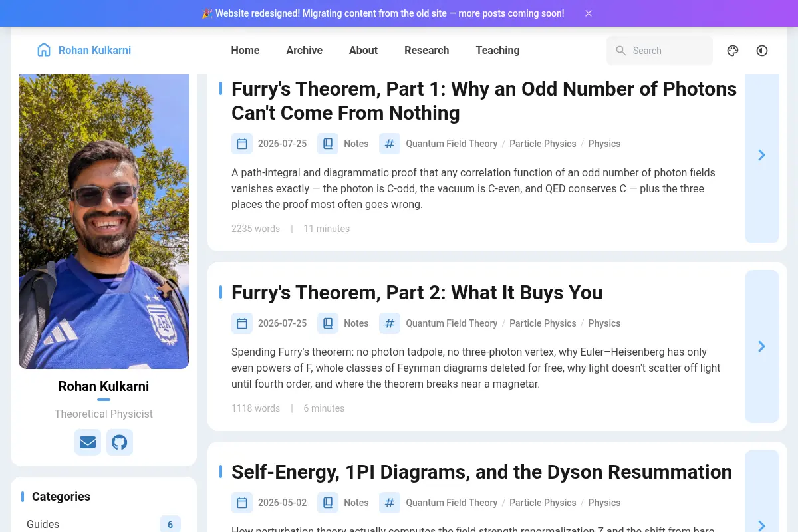Click the Categories sidebar heading
The image size is (798, 532).
click(61, 497)
